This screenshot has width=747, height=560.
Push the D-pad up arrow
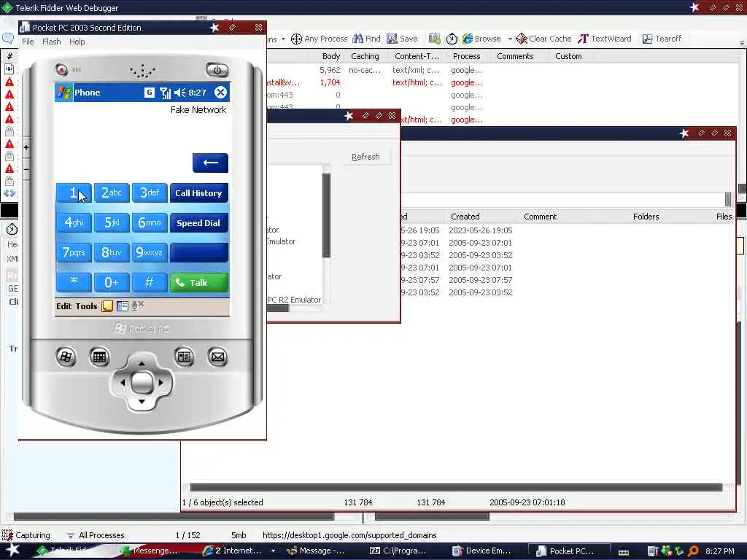point(142,363)
